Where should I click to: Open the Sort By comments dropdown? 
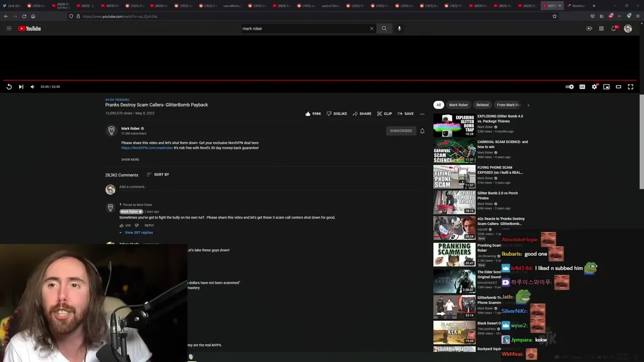pyautogui.click(x=157, y=174)
